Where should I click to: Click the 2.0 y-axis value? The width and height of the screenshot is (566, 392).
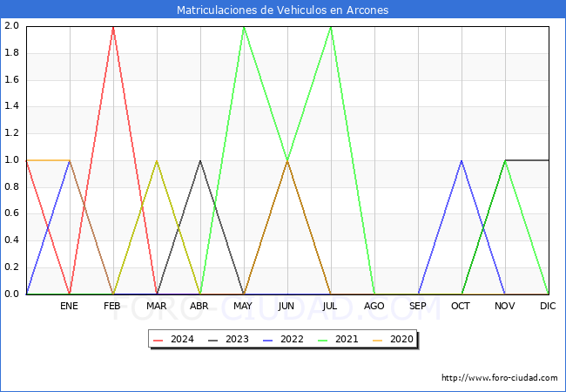tap(11, 25)
